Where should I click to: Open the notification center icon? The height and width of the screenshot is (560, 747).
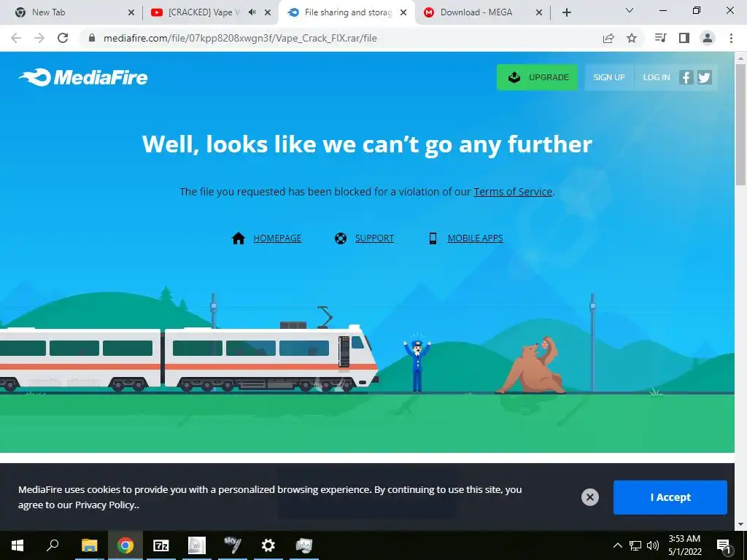click(724, 546)
